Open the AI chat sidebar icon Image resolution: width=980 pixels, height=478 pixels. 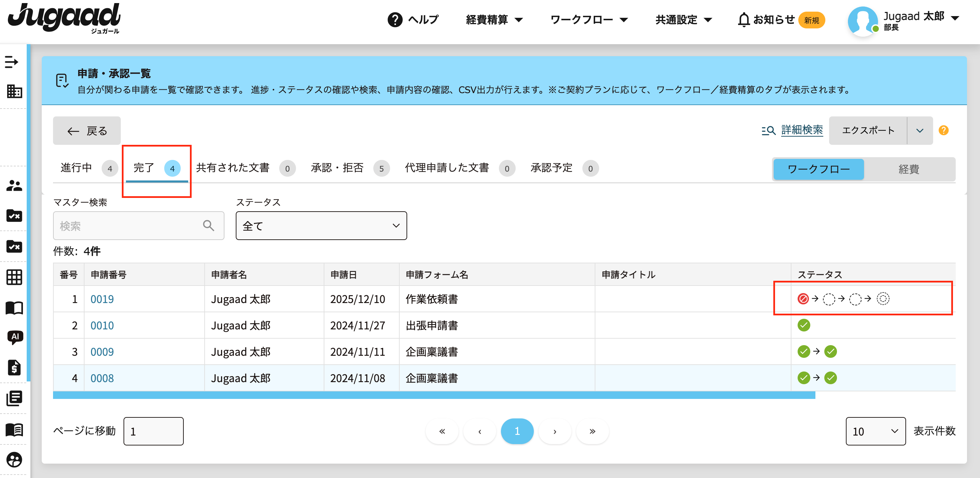(x=15, y=337)
